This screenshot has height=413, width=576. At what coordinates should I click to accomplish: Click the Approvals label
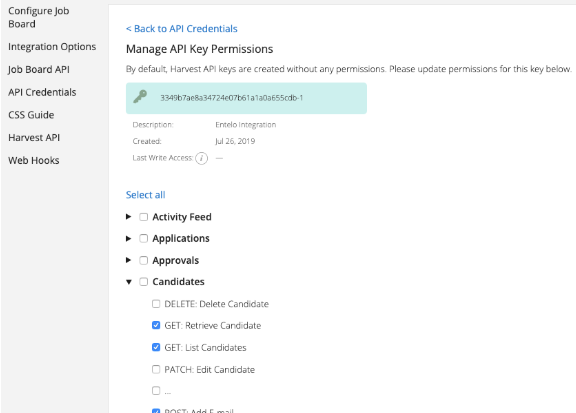pyautogui.click(x=176, y=261)
